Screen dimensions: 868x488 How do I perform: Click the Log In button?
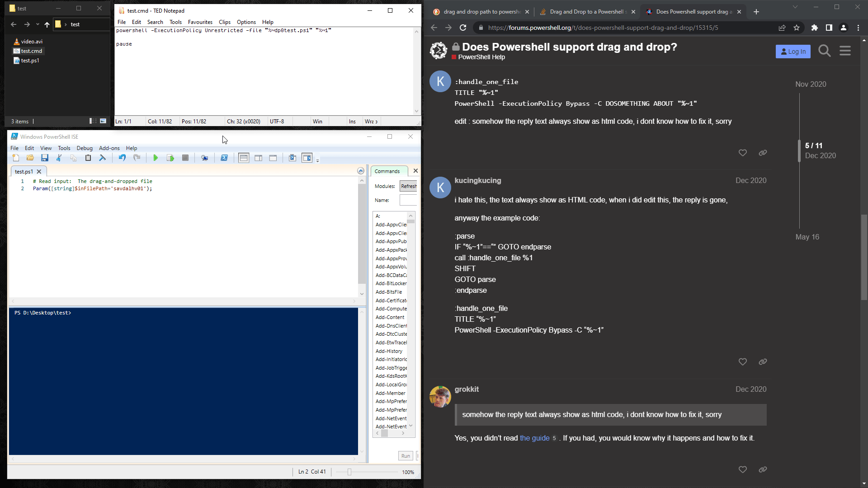pyautogui.click(x=793, y=52)
